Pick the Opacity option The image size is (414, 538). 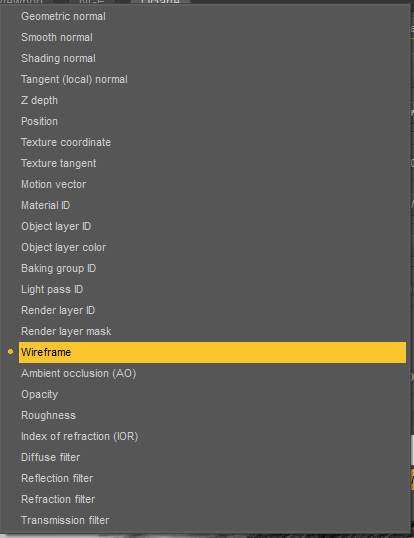click(x=212, y=394)
